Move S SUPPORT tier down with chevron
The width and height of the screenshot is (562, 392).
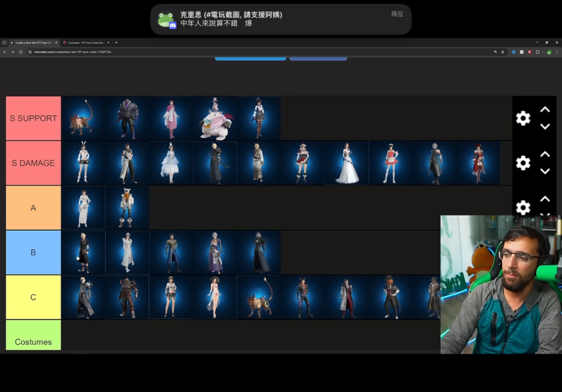click(545, 126)
